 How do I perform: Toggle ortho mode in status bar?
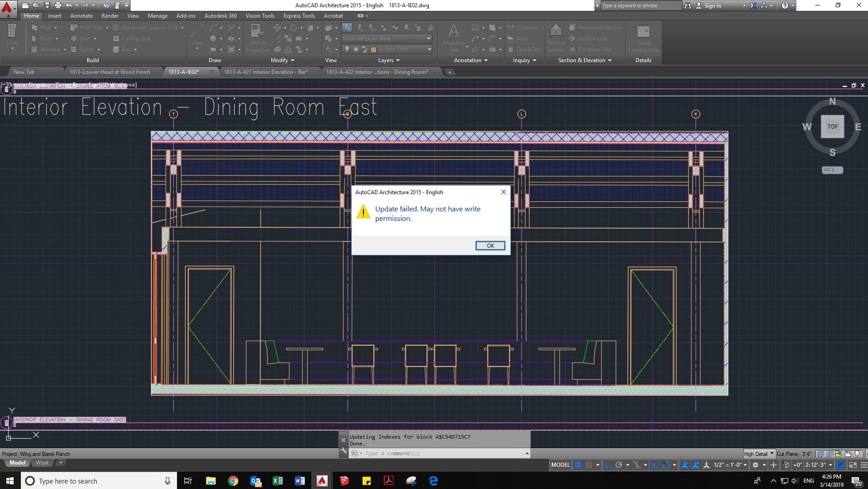click(x=608, y=465)
